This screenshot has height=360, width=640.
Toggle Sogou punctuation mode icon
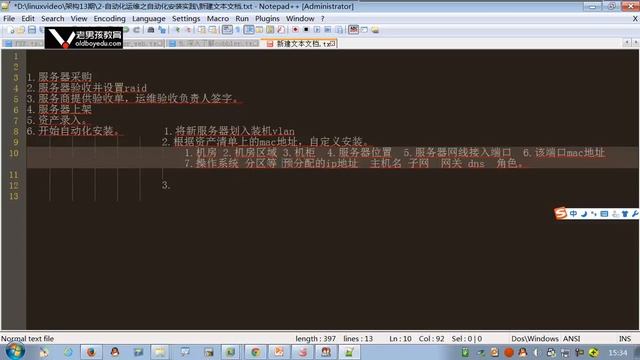[x=593, y=213]
